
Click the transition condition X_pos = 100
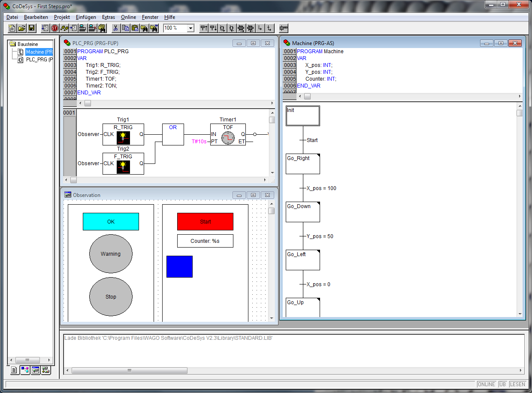pos(321,188)
